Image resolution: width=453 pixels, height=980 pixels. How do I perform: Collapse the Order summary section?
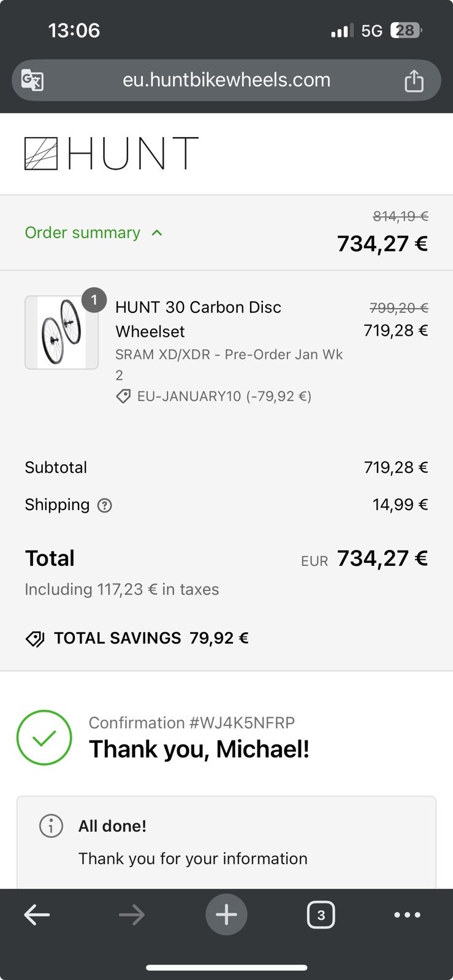coord(83,233)
